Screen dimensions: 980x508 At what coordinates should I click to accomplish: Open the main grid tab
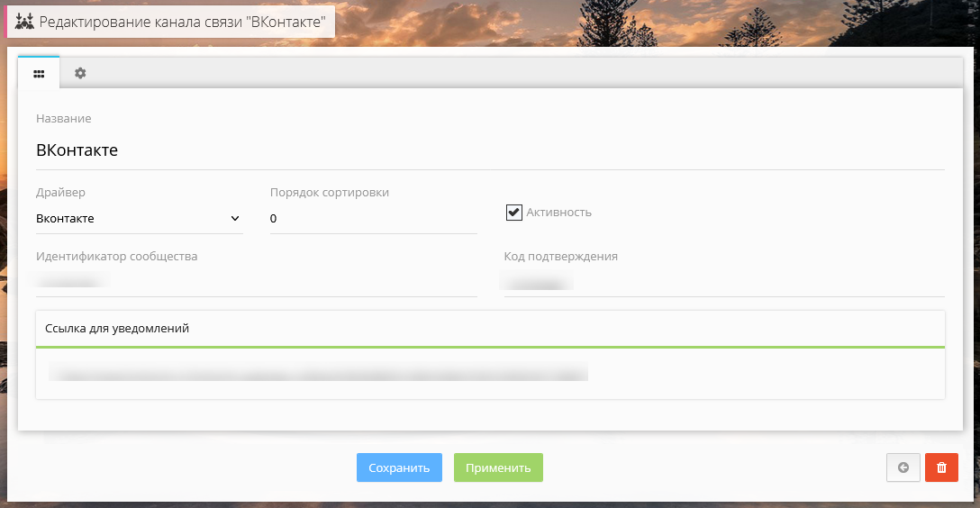tap(39, 73)
